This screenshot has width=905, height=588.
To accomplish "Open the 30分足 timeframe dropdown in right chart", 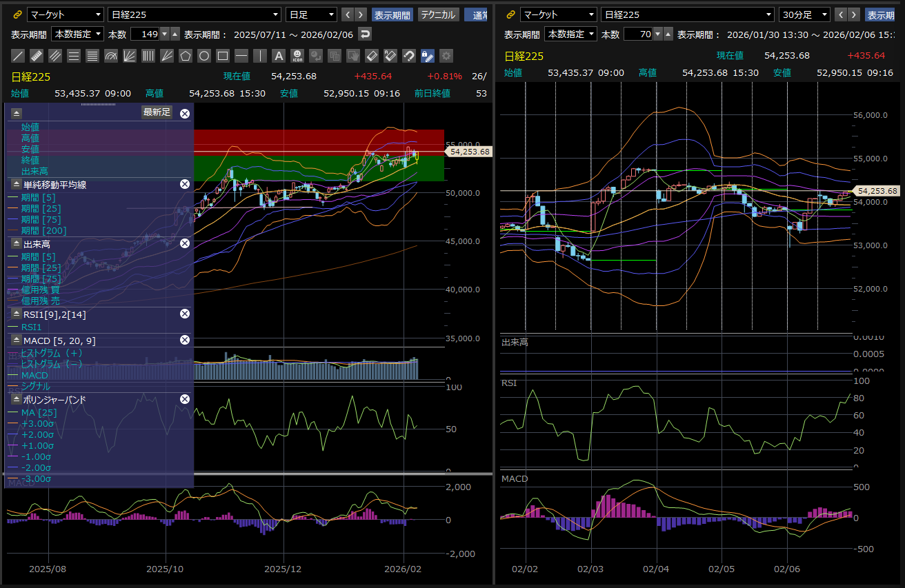I will (804, 14).
